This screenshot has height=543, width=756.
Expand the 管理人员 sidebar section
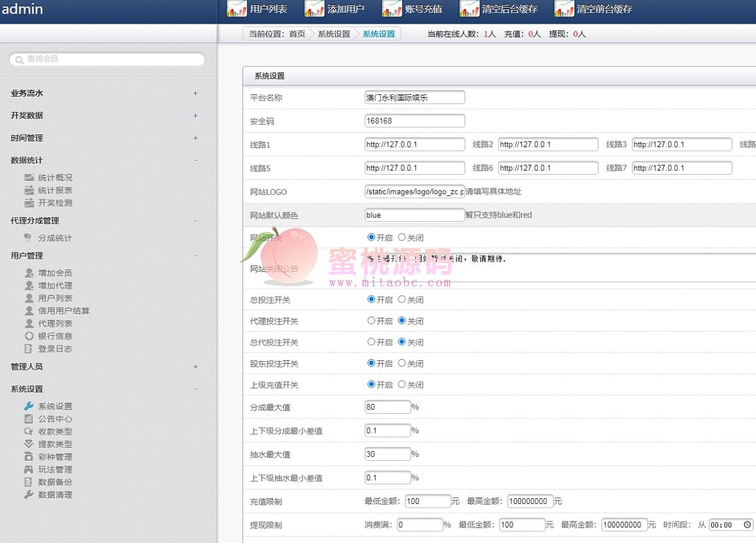click(195, 367)
